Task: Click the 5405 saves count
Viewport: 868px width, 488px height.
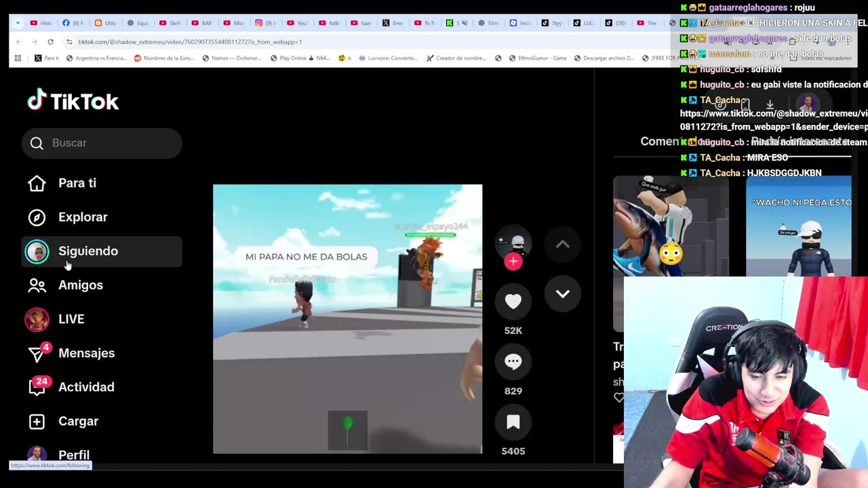Action: [513, 451]
